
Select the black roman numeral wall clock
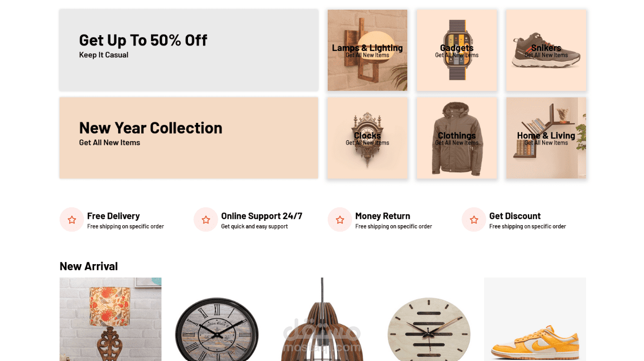tap(217, 329)
